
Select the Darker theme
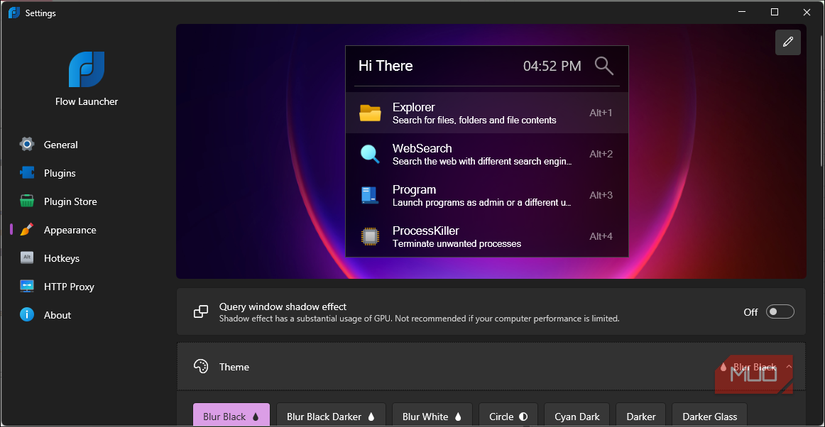[x=641, y=416]
